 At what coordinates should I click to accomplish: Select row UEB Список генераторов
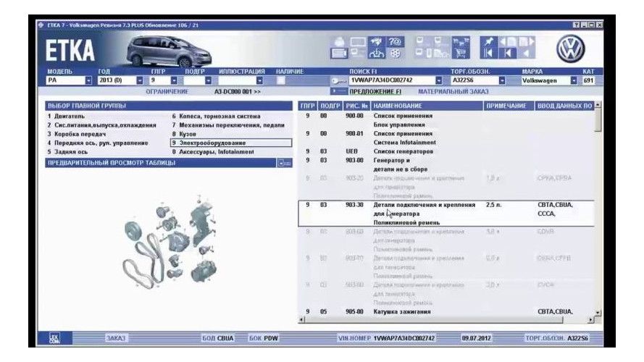pyautogui.click(x=446, y=151)
